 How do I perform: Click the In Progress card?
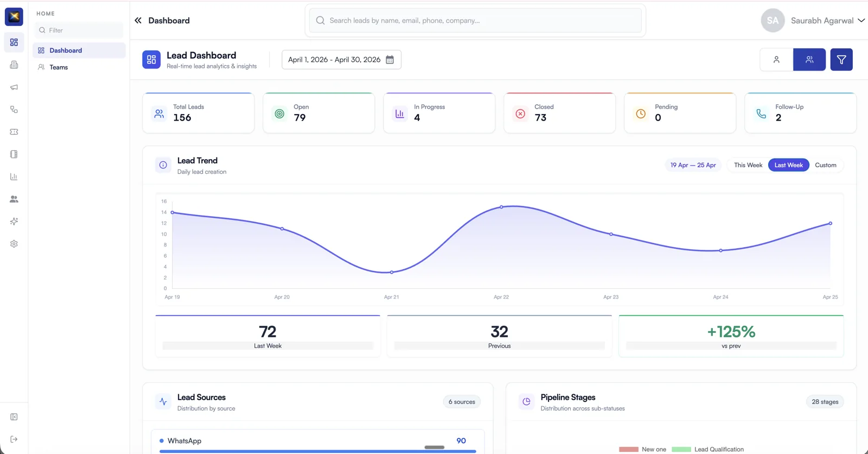tap(439, 113)
